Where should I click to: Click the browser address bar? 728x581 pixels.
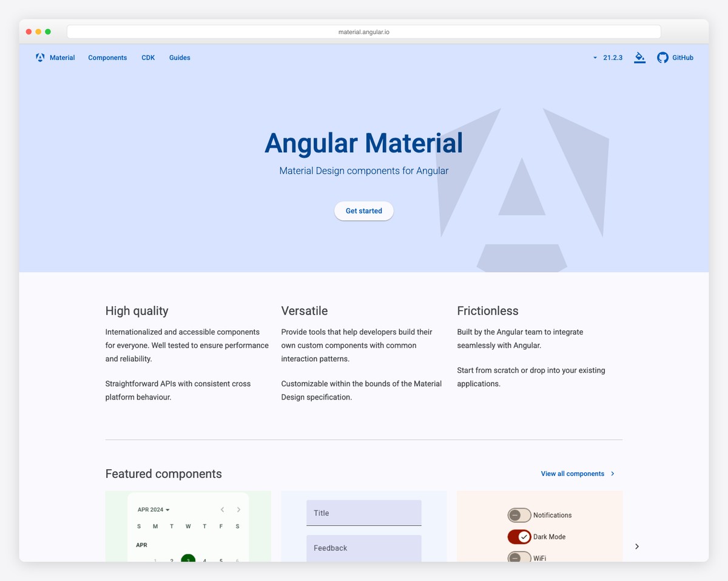363,31
